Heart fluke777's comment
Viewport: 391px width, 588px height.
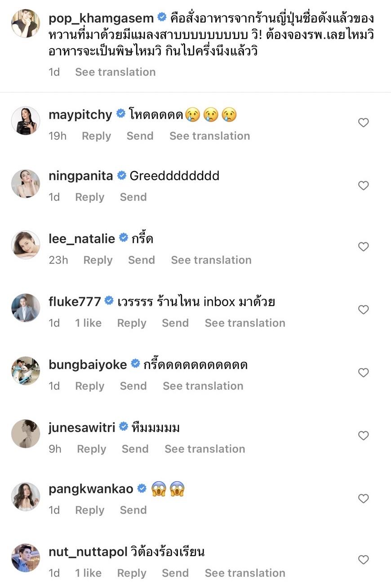point(363,310)
